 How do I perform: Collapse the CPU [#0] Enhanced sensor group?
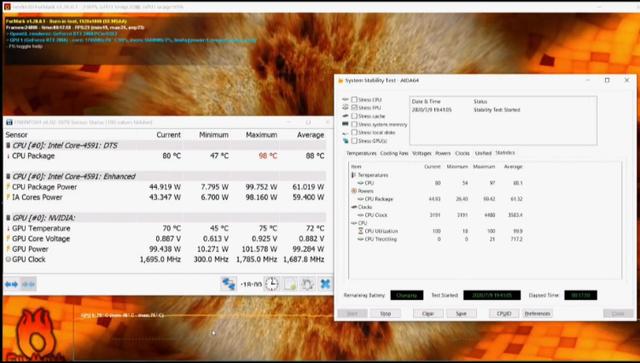pyautogui.click(x=8, y=176)
